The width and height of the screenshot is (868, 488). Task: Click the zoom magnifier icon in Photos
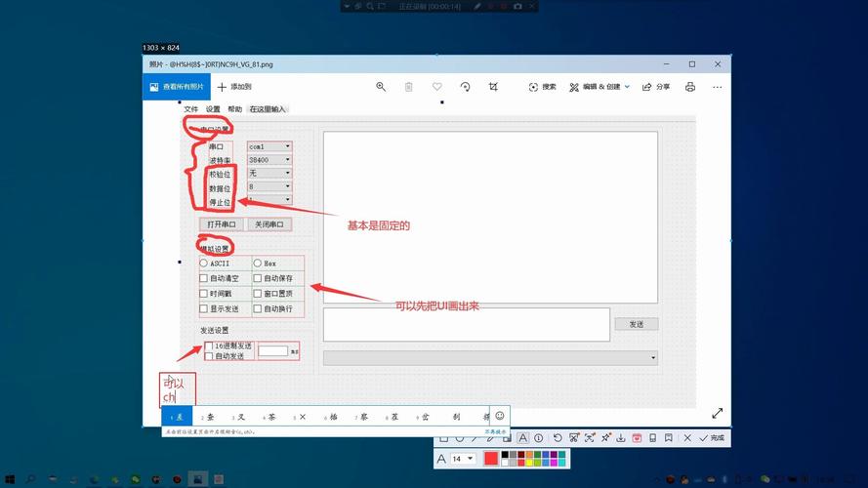381,87
